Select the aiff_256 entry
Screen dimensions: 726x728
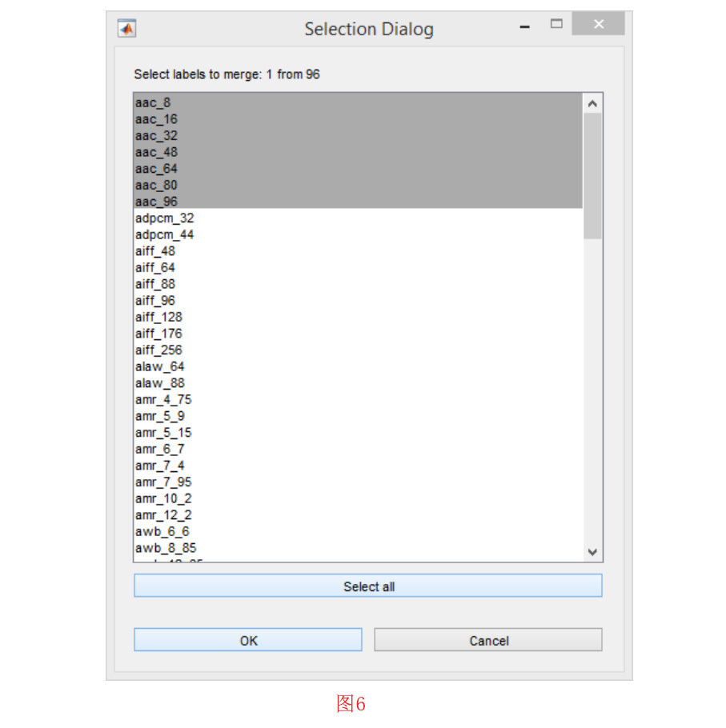pyautogui.click(x=158, y=350)
